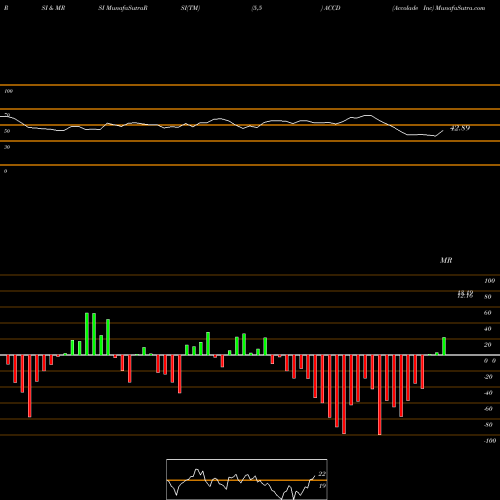Click the MunafaSutra.com label at top right
Viewport: 500px width, 500px height.
pyautogui.click(x=460, y=8)
